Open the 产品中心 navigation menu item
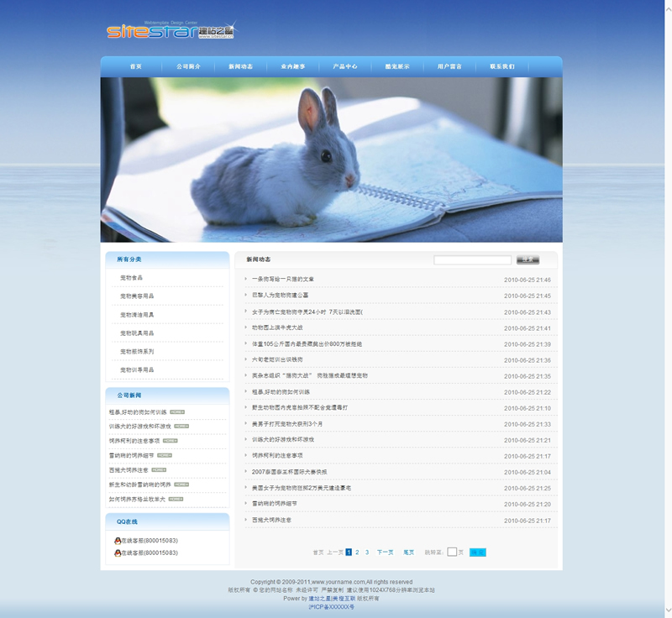The width and height of the screenshot is (672, 618). pos(344,66)
